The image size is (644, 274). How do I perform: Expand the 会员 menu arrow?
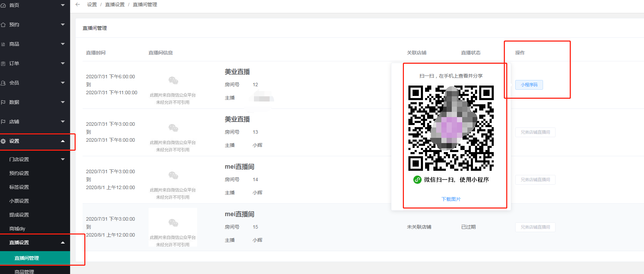coord(63,83)
